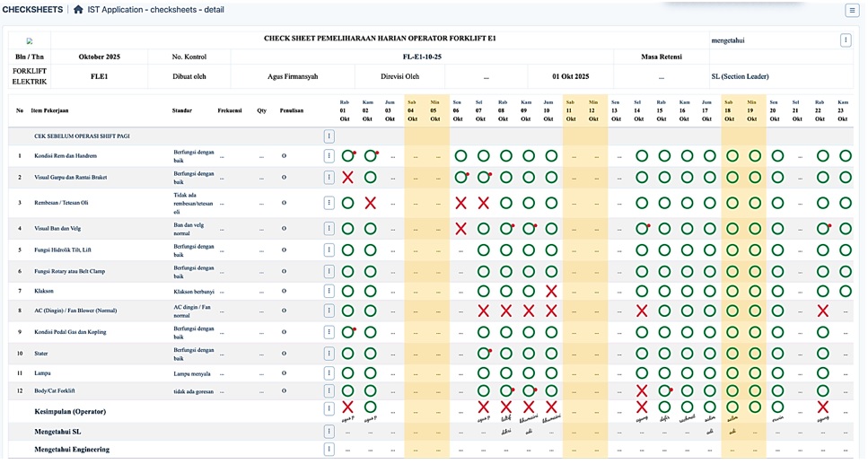Open kebab menu for Kondisi Rem dan Handrem
The image size is (868, 464).
(x=329, y=156)
